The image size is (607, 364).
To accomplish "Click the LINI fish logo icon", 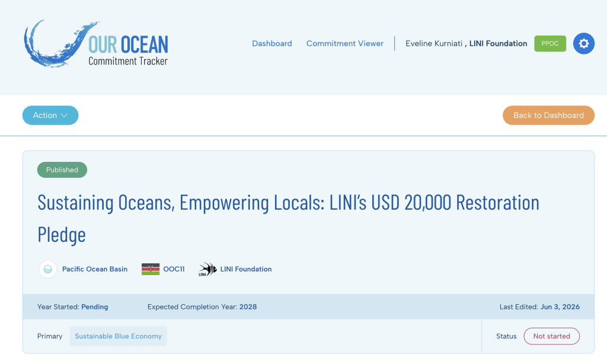I will pyautogui.click(x=208, y=269).
